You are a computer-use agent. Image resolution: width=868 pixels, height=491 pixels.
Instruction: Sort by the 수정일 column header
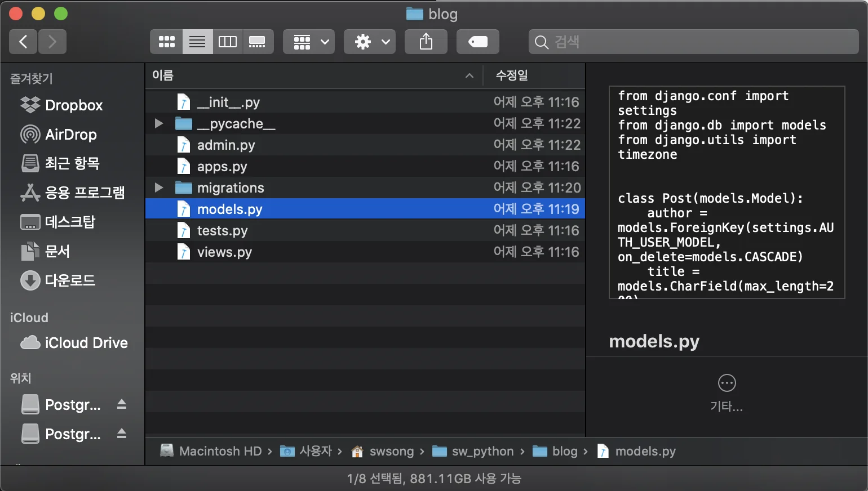pyautogui.click(x=512, y=75)
